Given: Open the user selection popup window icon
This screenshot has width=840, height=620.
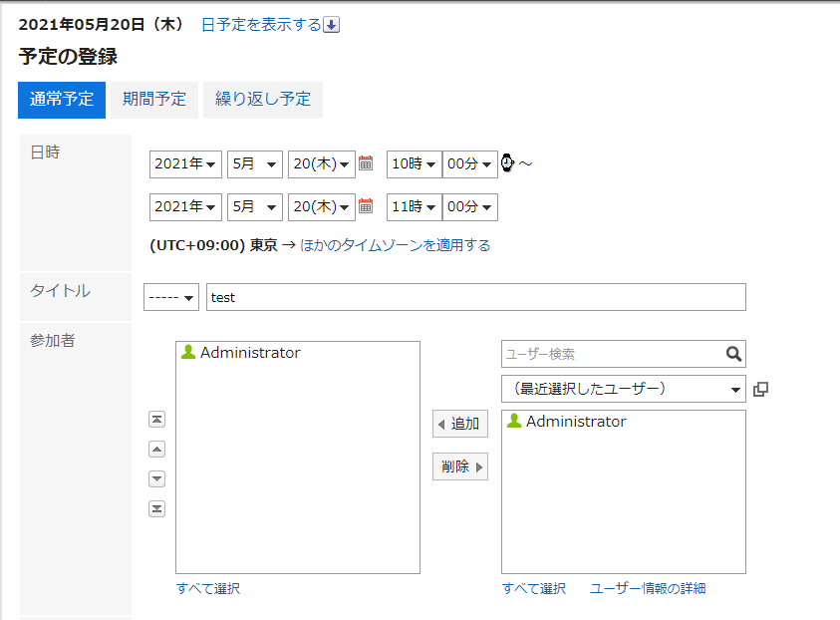Looking at the screenshot, I should 761,389.
